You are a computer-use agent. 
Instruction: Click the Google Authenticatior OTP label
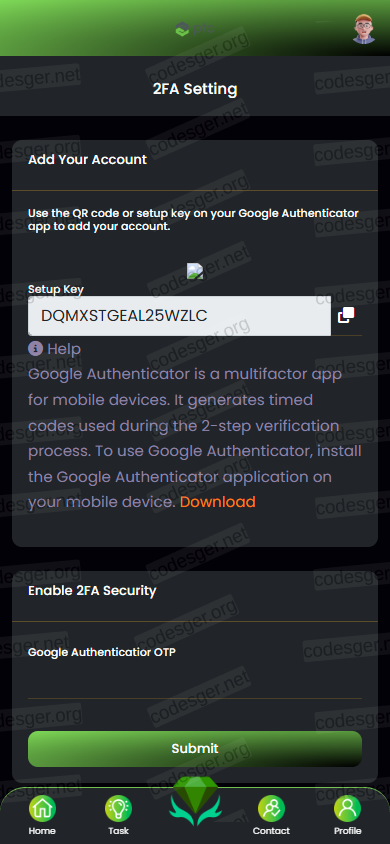point(102,652)
